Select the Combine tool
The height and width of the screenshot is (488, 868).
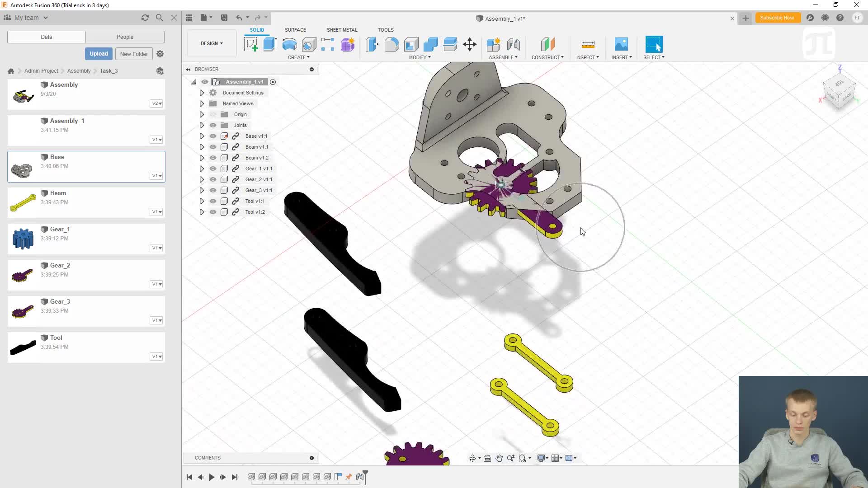click(x=430, y=44)
